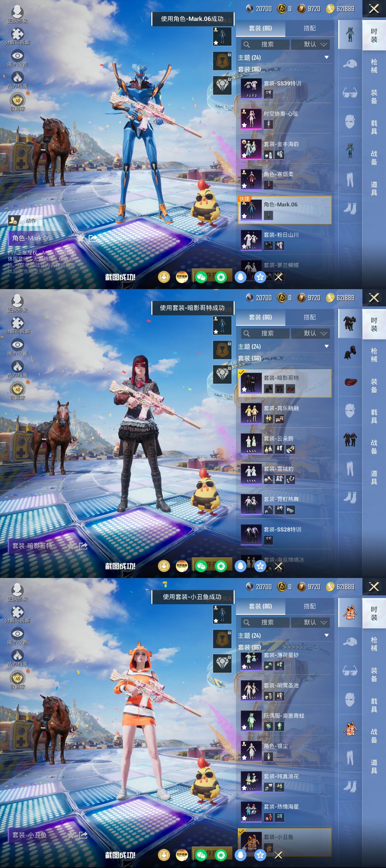Select 套装-霓虹热舞 outfit row
Image resolution: width=386 pixels, height=868 pixels.
pos(285,504)
